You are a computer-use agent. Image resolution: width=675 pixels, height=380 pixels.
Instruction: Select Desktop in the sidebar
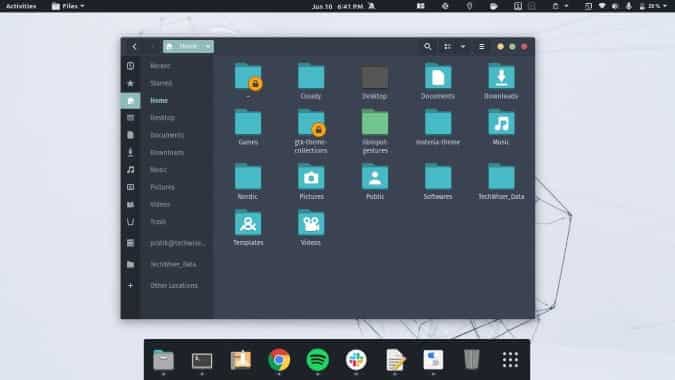coord(162,117)
